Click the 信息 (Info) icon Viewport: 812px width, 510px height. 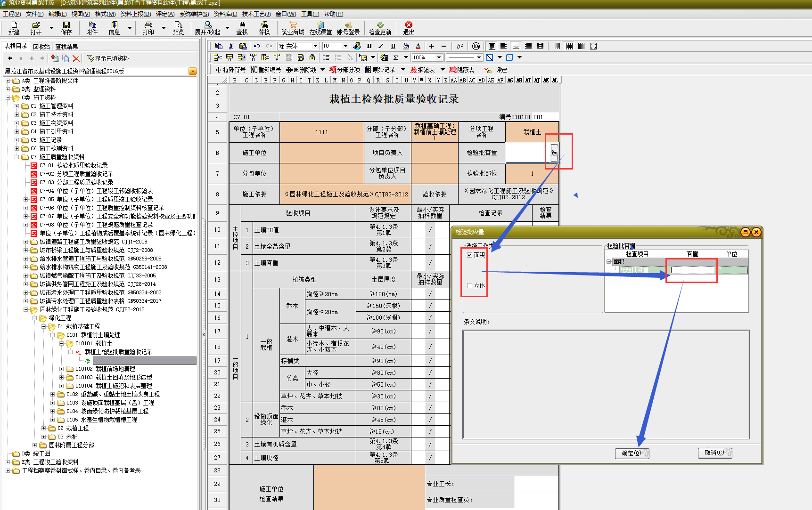point(114,28)
